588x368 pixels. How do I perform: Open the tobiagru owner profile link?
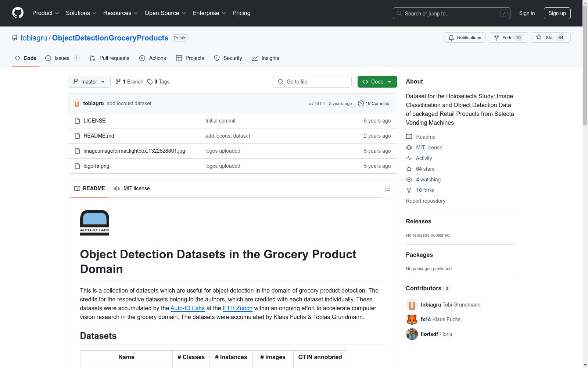pos(34,38)
